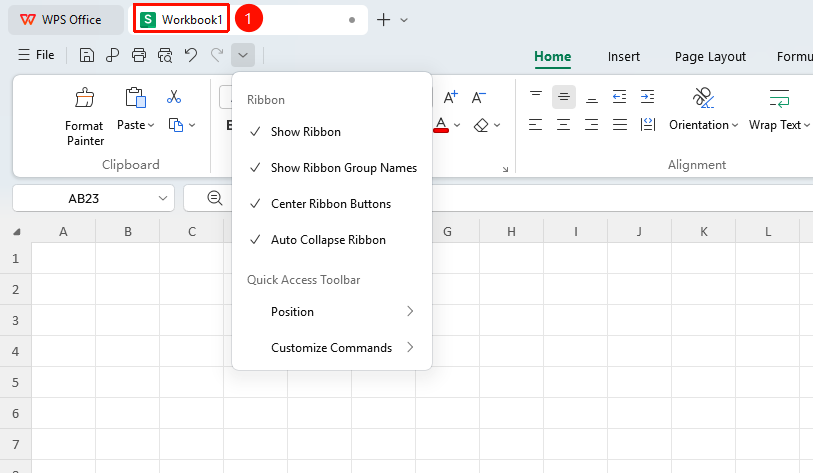
Task: Click the Paste clipboard icon
Action: [135, 98]
